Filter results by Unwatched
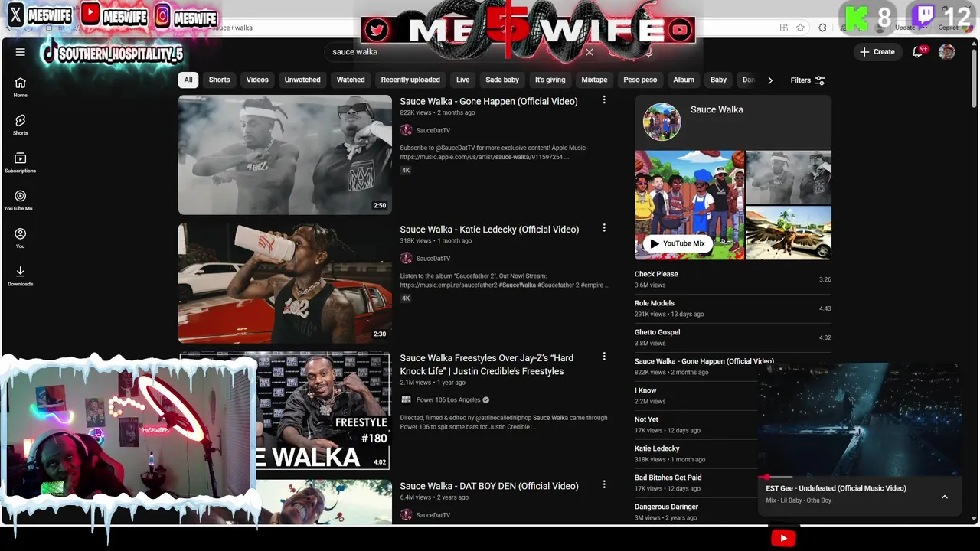The height and width of the screenshot is (551, 980). [302, 80]
